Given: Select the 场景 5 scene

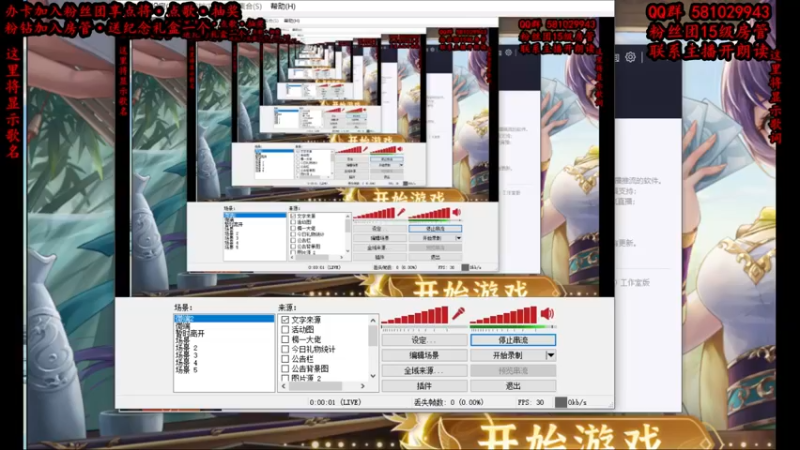Looking at the screenshot, I should pos(186,370).
